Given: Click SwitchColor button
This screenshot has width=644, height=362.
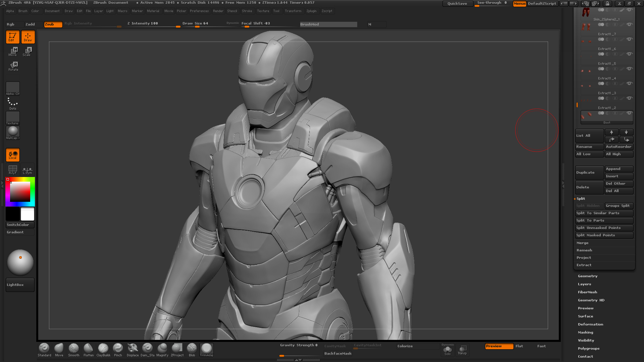Looking at the screenshot, I should click(20, 225).
